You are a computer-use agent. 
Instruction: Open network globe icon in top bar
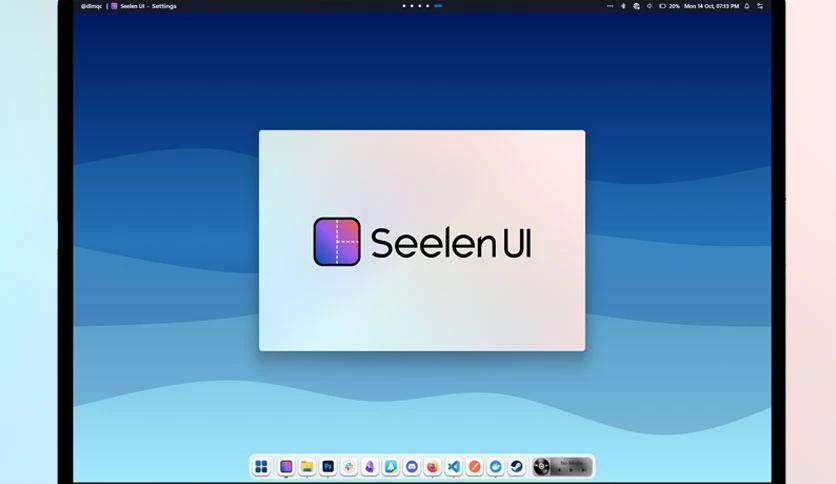point(636,6)
